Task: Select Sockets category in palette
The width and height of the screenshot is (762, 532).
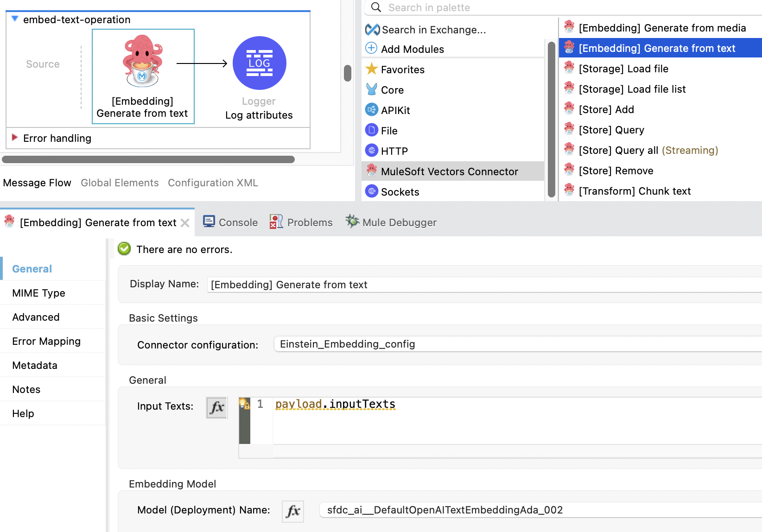Action: point(400,192)
